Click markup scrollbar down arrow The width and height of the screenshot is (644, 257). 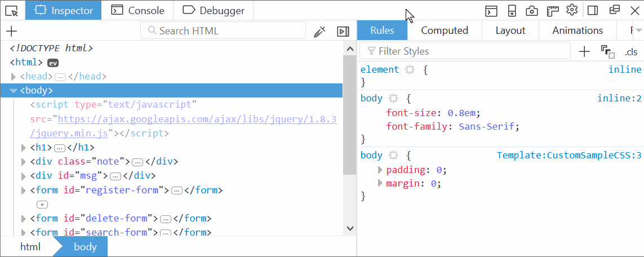click(350, 228)
